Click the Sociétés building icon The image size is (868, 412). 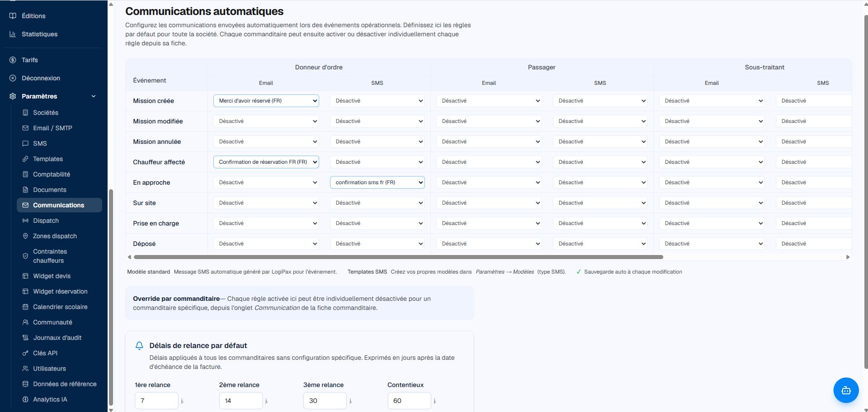tap(25, 113)
